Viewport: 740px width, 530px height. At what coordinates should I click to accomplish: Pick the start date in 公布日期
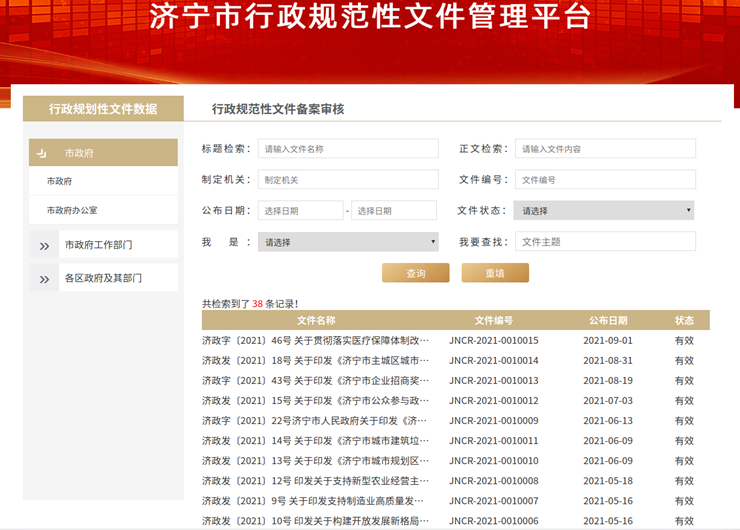point(301,210)
